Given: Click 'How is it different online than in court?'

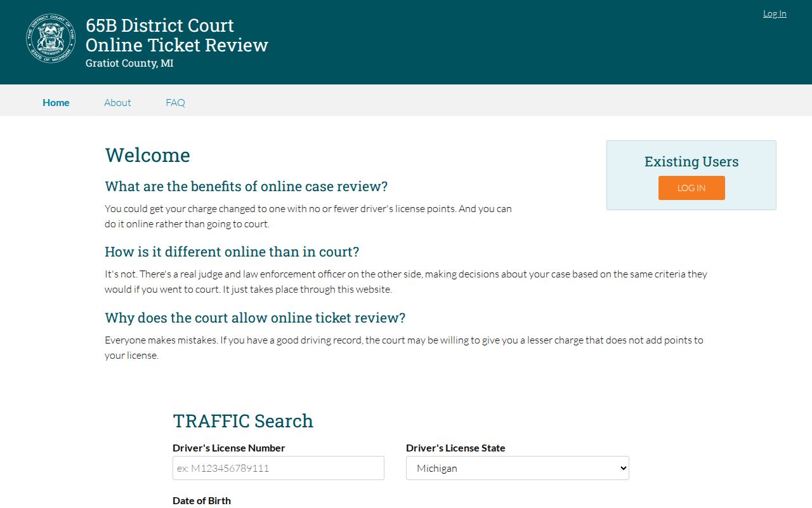Looking at the screenshot, I should click(232, 251).
